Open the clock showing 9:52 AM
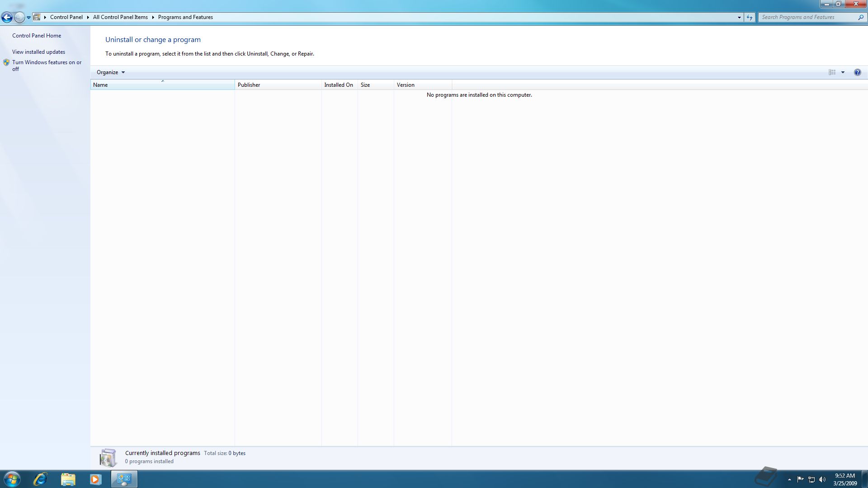The width and height of the screenshot is (868, 488). tap(845, 479)
